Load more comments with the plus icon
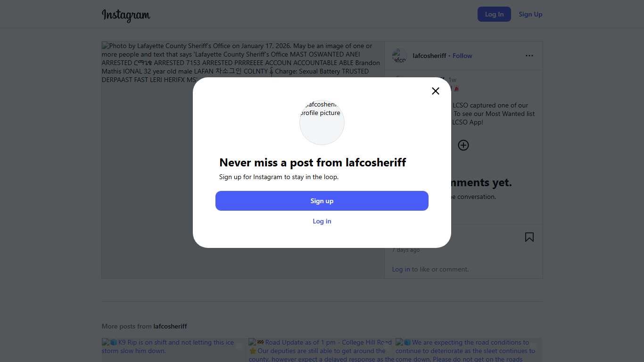 coord(463,145)
